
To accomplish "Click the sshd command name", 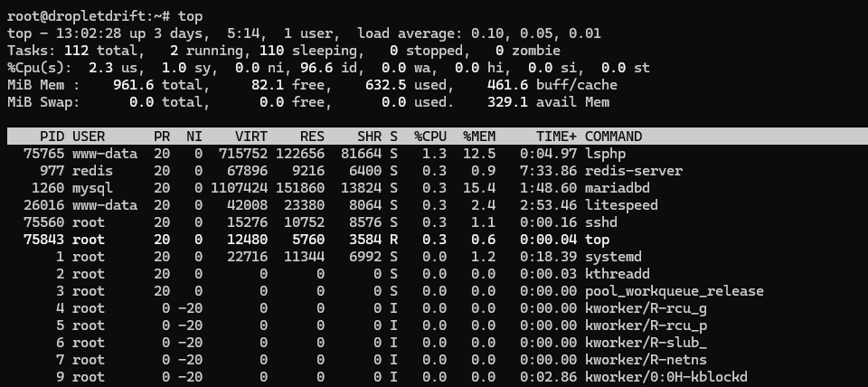I will pyautogui.click(x=601, y=222).
